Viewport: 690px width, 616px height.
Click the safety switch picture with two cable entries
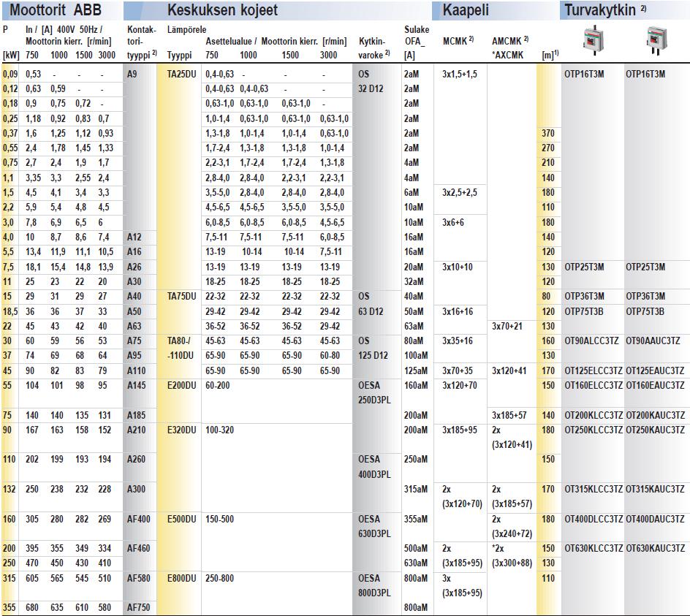tap(656, 42)
